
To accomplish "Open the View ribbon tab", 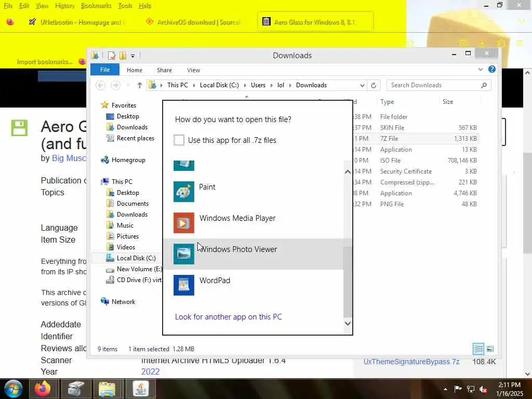I will (193, 70).
